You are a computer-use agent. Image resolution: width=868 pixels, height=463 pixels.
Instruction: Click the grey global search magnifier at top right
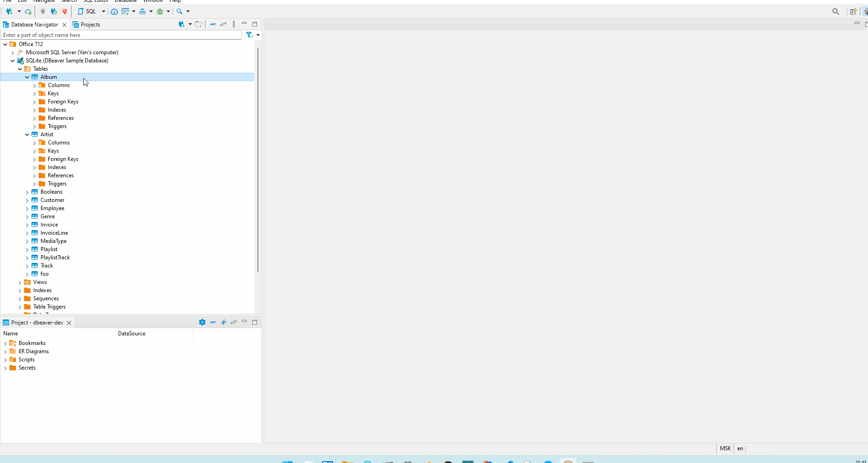pos(836,11)
